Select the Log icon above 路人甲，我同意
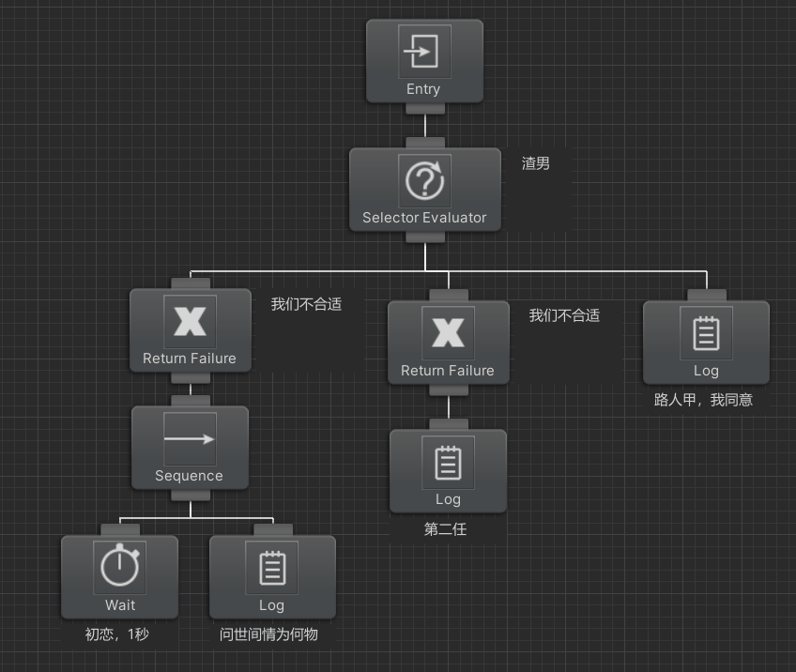The image size is (796, 672). coord(705,333)
